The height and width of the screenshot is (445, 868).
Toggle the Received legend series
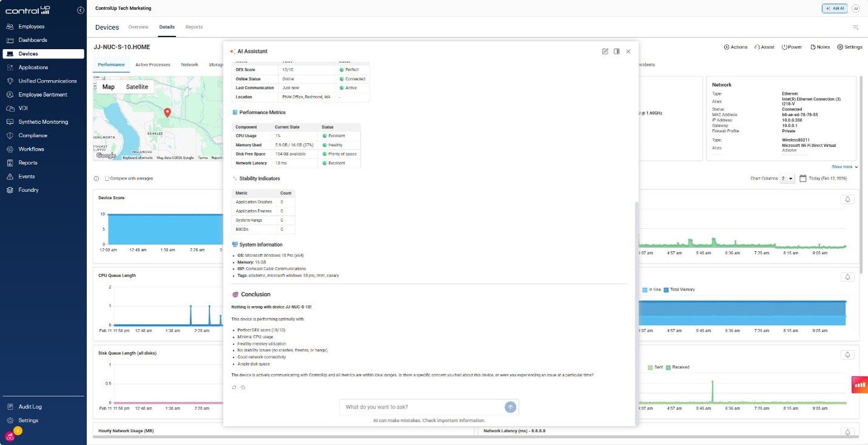[679, 367]
